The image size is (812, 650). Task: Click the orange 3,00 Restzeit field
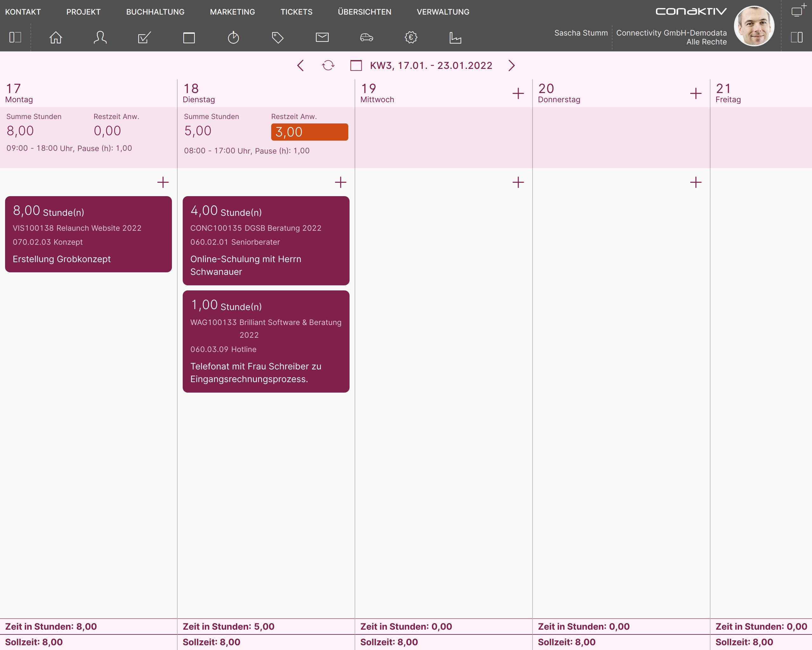click(x=310, y=132)
